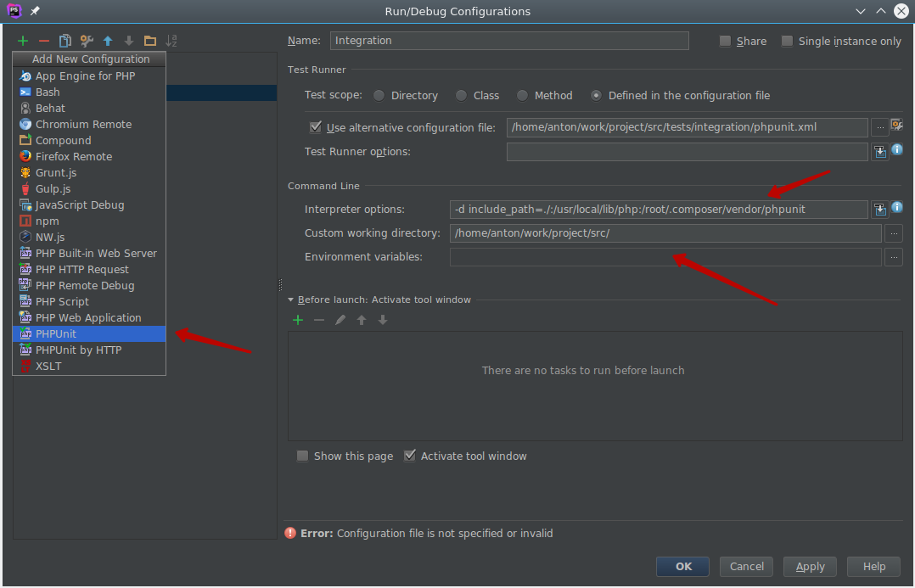The image size is (915, 588).
Task: Open the Environment variables editor button
Action: (894, 257)
